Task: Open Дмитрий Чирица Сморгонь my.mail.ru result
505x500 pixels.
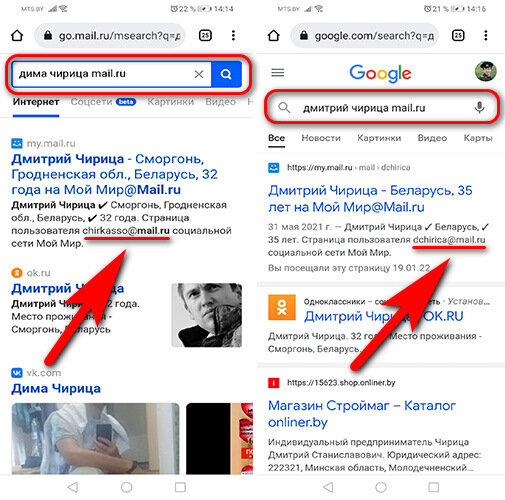Action: pos(114,174)
